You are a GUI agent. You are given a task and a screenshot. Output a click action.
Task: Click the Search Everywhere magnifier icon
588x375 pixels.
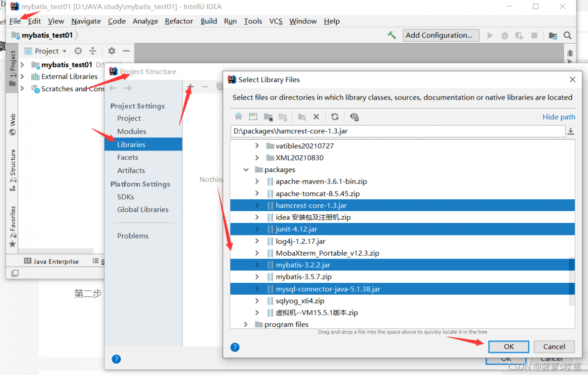pyautogui.click(x=568, y=35)
